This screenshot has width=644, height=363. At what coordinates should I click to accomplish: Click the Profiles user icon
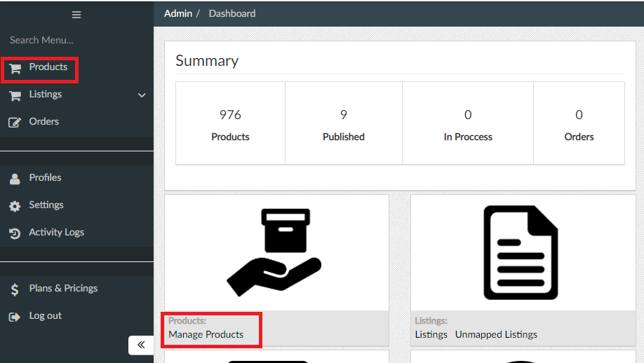pyautogui.click(x=15, y=179)
